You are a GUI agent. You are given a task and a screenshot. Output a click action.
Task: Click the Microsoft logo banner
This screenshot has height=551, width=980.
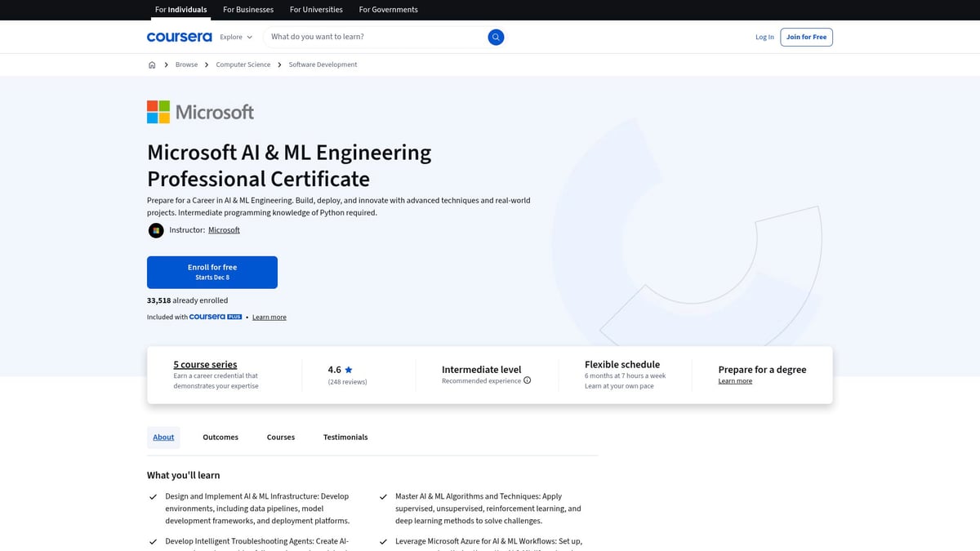pyautogui.click(x=200, y=112)
